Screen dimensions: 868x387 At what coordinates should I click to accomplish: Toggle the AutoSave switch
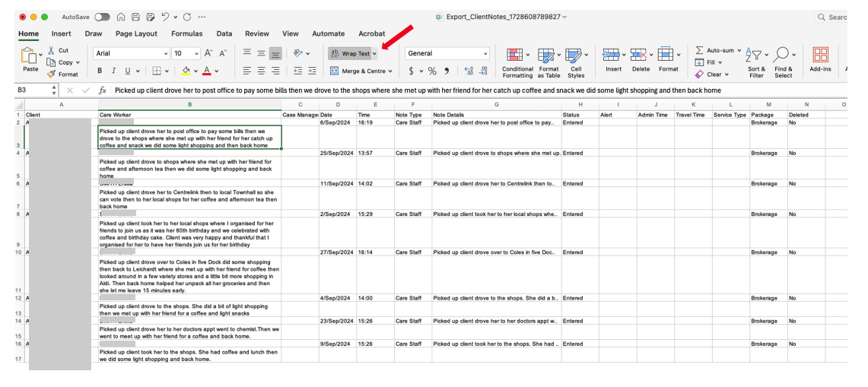pyautogui.click(x=102, y=17)
